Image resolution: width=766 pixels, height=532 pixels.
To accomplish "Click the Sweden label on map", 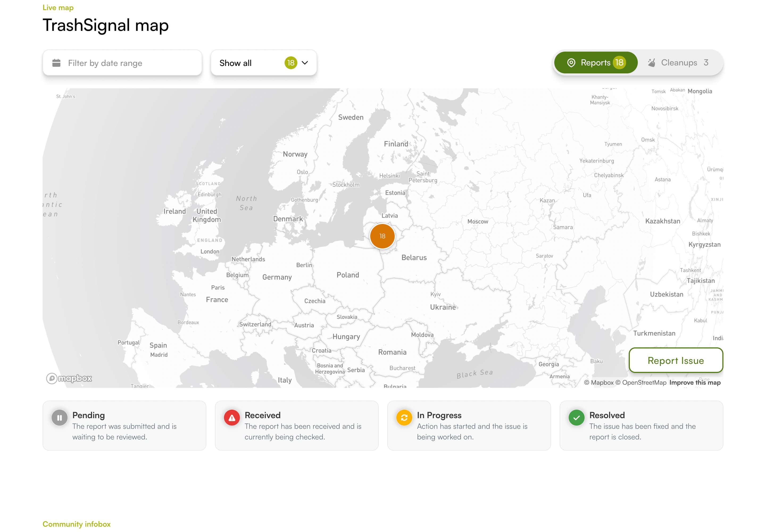I will (x=351, y=117).
